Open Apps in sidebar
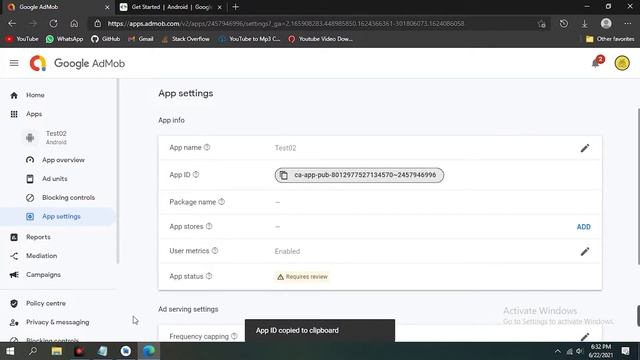 [34, 114]
